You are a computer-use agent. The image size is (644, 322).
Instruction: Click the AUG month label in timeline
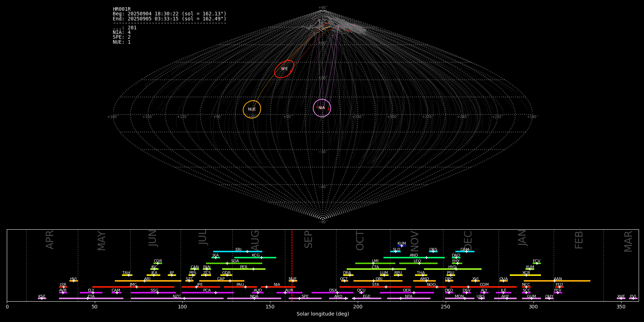pos(255,240)
